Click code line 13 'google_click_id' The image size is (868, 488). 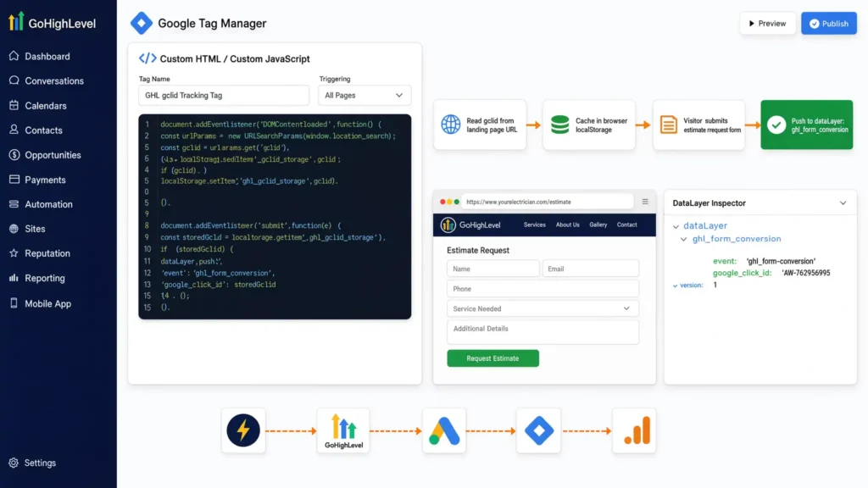(x=218, y=285)
